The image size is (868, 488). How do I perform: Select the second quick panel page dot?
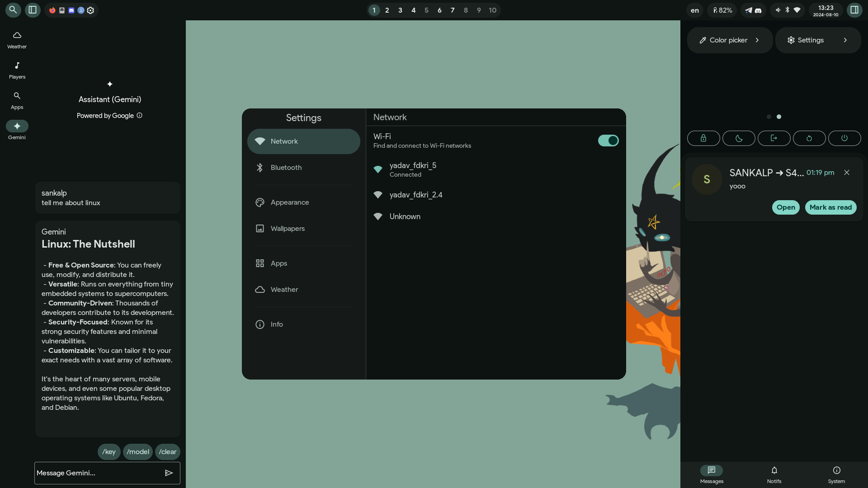(x=779, y=117)
